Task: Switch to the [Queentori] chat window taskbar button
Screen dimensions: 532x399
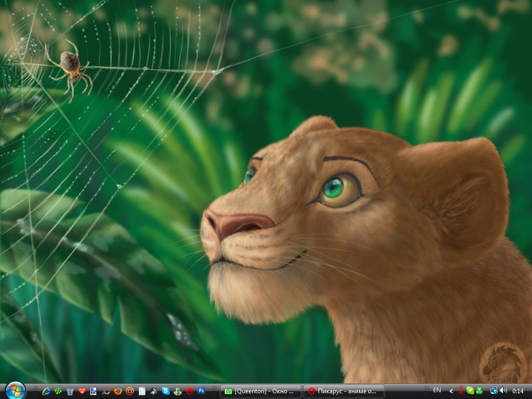Action: point(261,391)
